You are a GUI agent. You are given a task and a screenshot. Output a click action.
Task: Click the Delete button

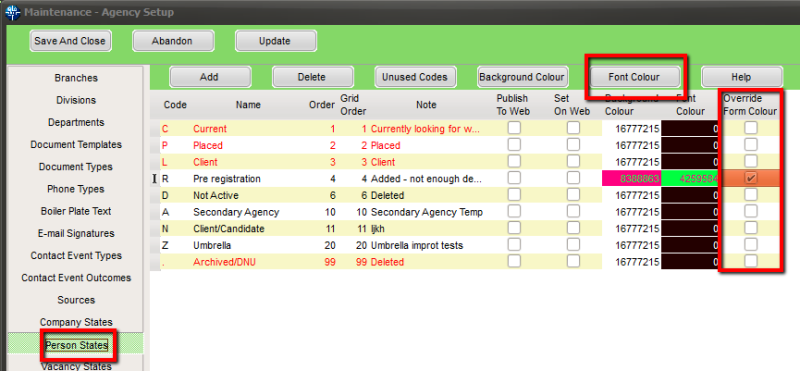click(x=312, y=77)
